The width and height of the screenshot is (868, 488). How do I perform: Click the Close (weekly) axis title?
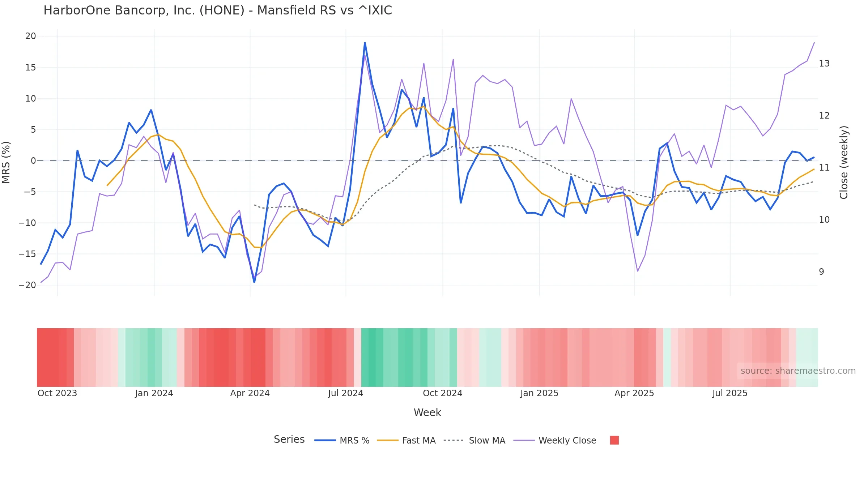843,162
